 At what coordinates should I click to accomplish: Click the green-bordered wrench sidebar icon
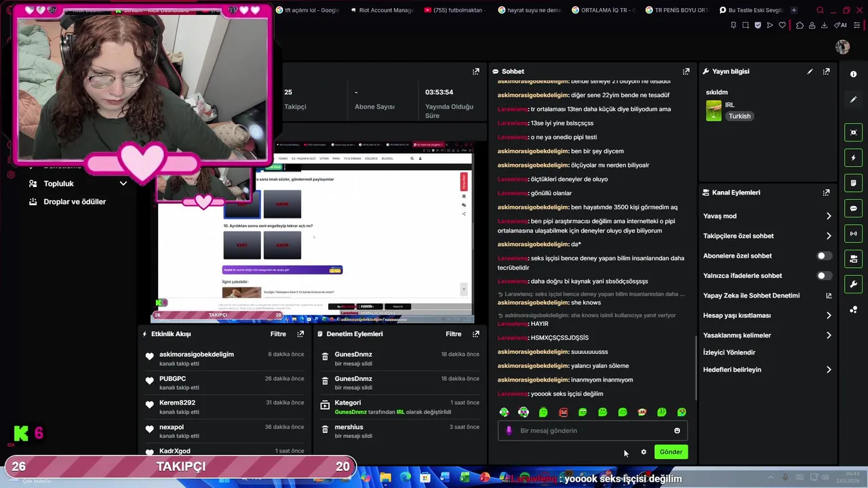click(854, 284)
